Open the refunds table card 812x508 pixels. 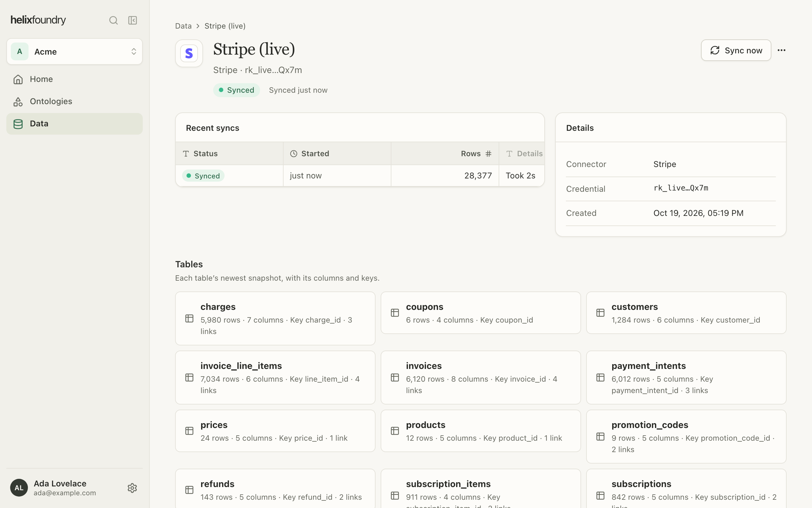pyautogui.click(x=275, y=489)
